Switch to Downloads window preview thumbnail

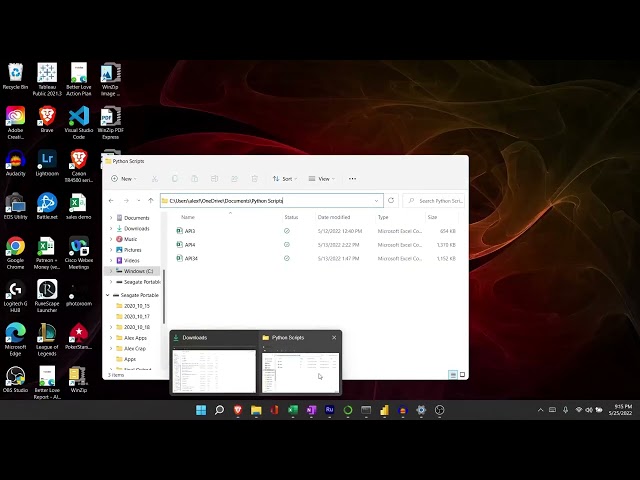coord(214,371)
